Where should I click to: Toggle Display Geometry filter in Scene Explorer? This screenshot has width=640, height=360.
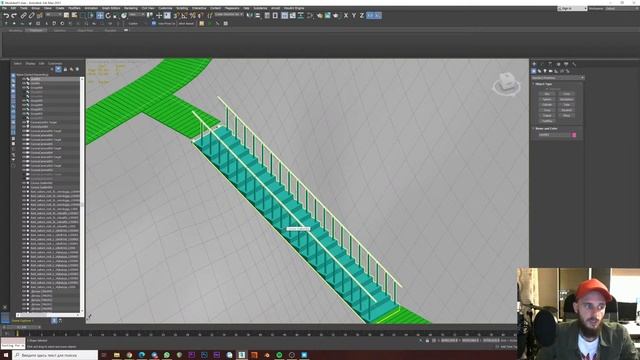(13, 76)
